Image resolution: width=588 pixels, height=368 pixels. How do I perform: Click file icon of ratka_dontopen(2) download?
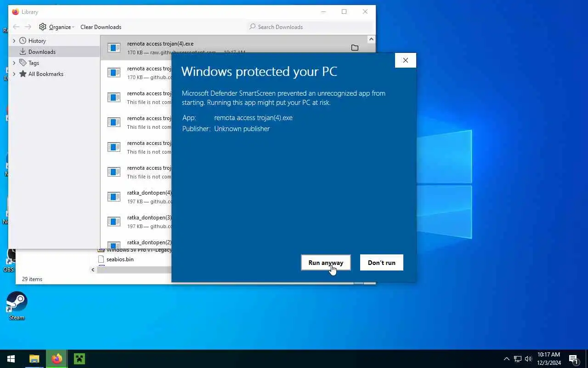[x=114, y=244]
